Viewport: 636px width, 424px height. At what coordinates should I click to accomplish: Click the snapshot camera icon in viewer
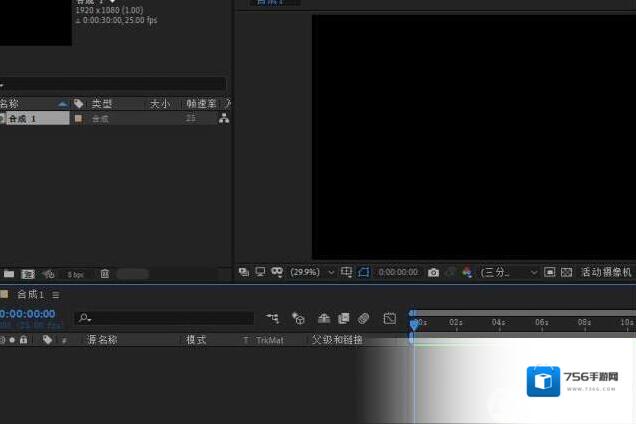(433, 272)
